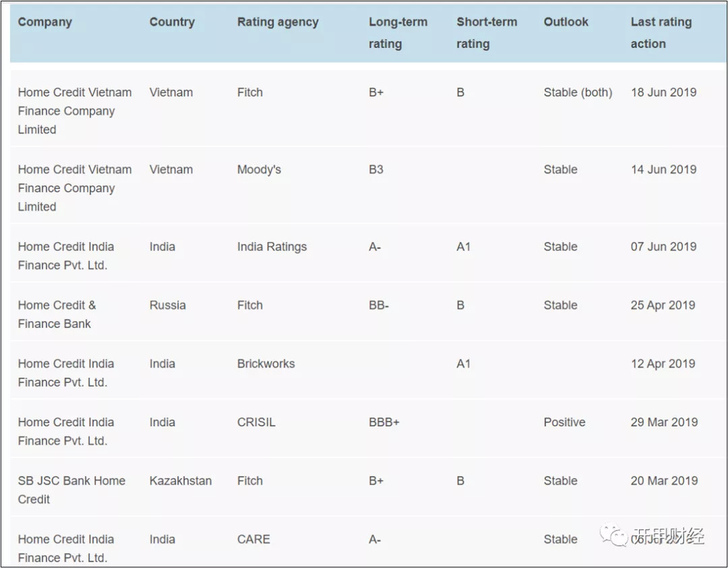Click the CRISIL agency cell
Image resolution: width=728 pixels, height=568 pixels.
pyautogui.click(x=256, y=422)
